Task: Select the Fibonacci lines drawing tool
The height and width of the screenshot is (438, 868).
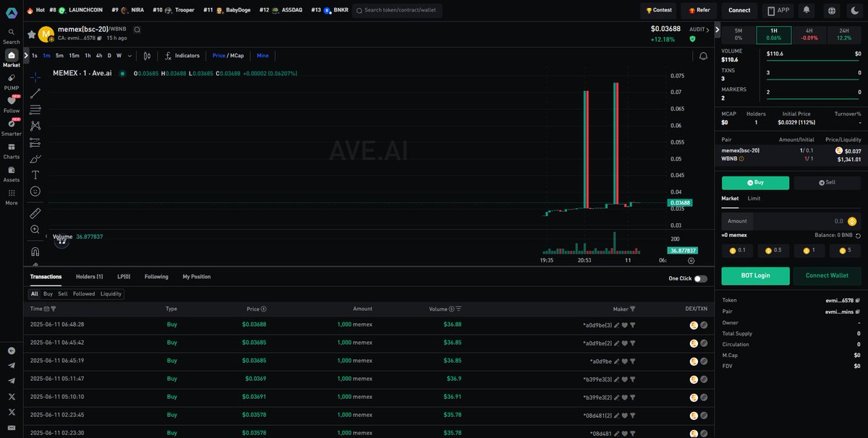Action: tap(35, 110)
